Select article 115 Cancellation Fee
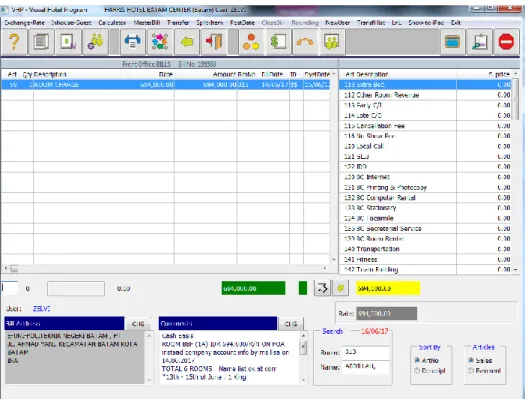Image resolution: width=525 pixels, height=399 pixels. (426, 126)
